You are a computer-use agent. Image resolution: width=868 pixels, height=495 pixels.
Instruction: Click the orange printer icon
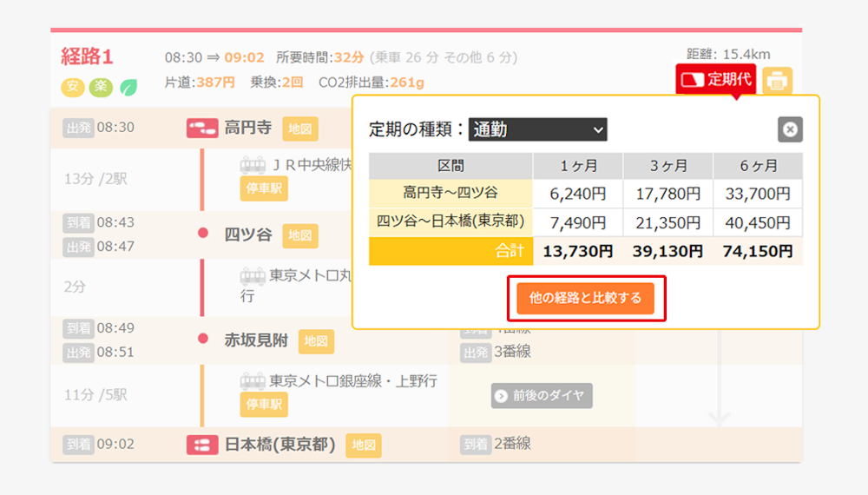pos(777,81)
